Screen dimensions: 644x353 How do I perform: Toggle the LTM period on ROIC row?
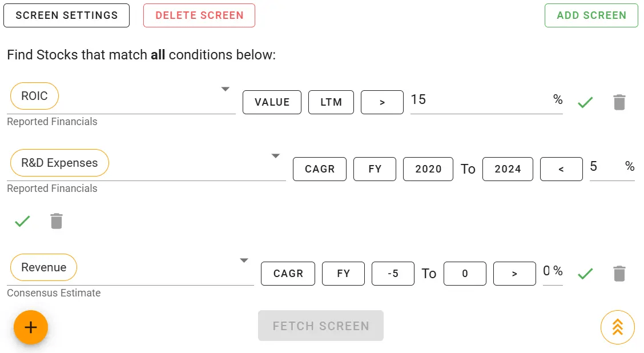[x=331, y=102]
